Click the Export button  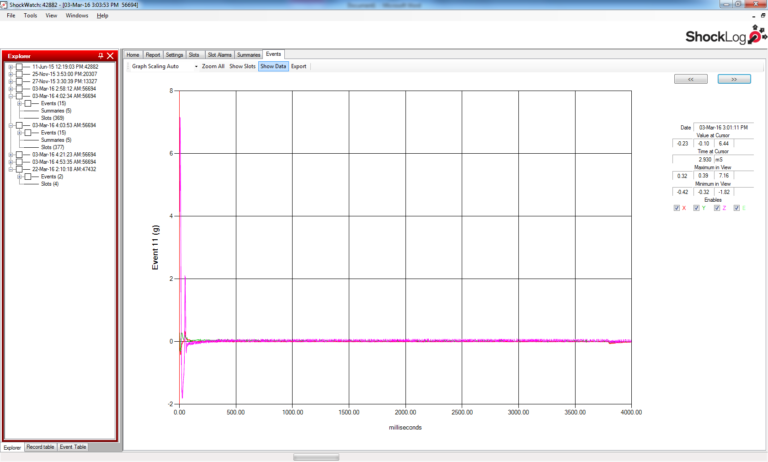pos(299,66)
